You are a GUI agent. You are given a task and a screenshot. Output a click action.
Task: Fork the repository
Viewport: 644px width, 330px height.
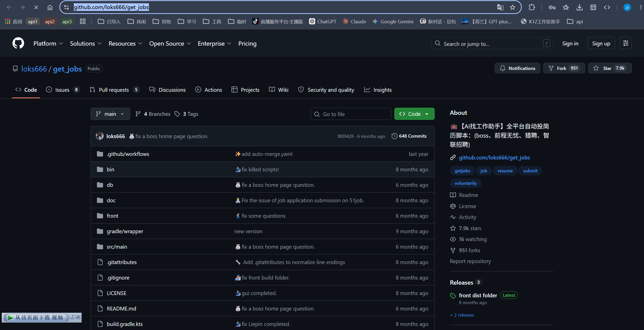[564, 68]
